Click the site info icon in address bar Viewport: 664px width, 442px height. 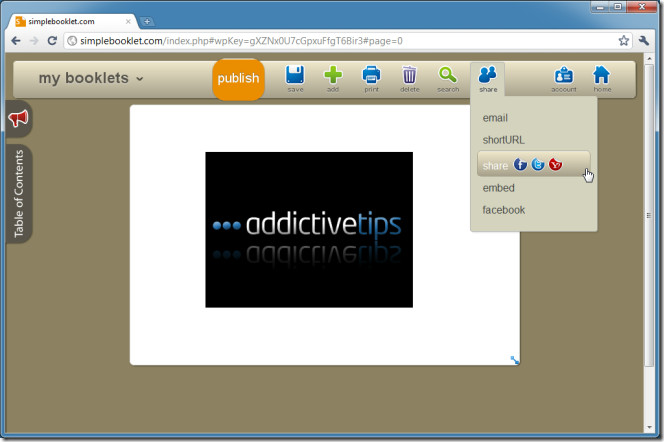tap(72, 41)
